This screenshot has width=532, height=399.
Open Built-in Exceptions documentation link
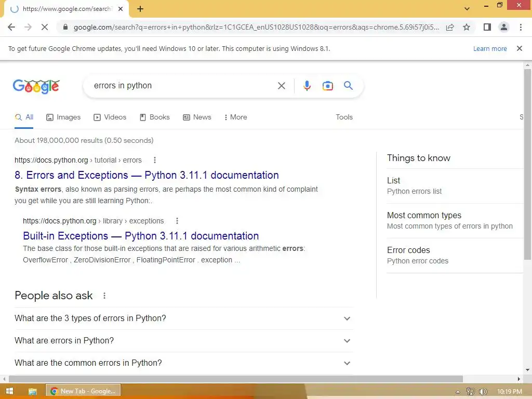141,236
